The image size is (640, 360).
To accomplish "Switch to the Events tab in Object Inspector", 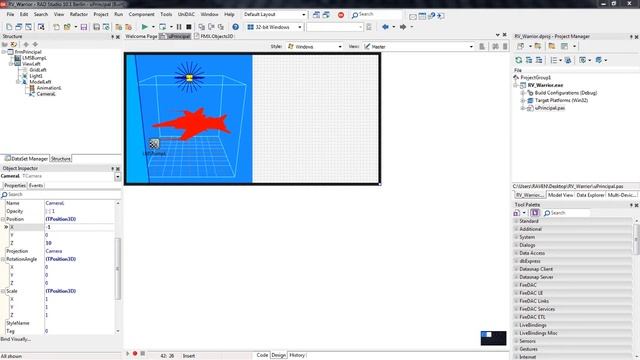I will pos(36,185).
